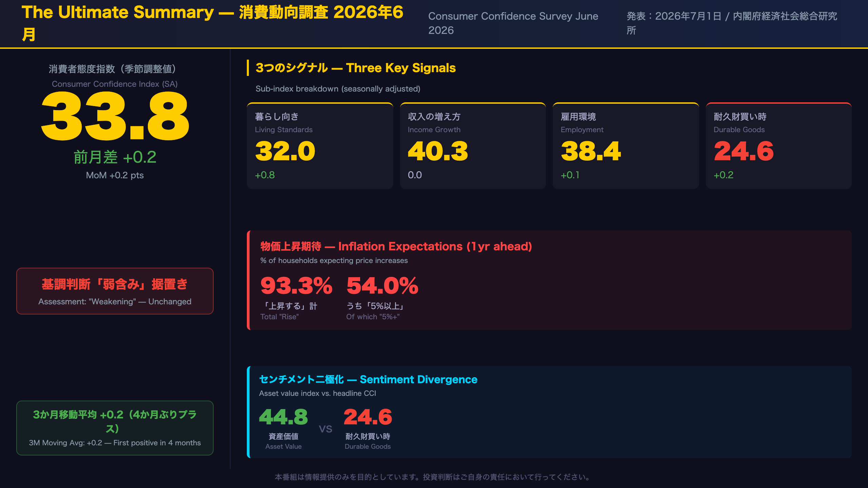The height and width of the screenshot is (488, 868).
Task: Click the heading '3つのシグナル — Three Key Signals'
Action: coord(355,68)
